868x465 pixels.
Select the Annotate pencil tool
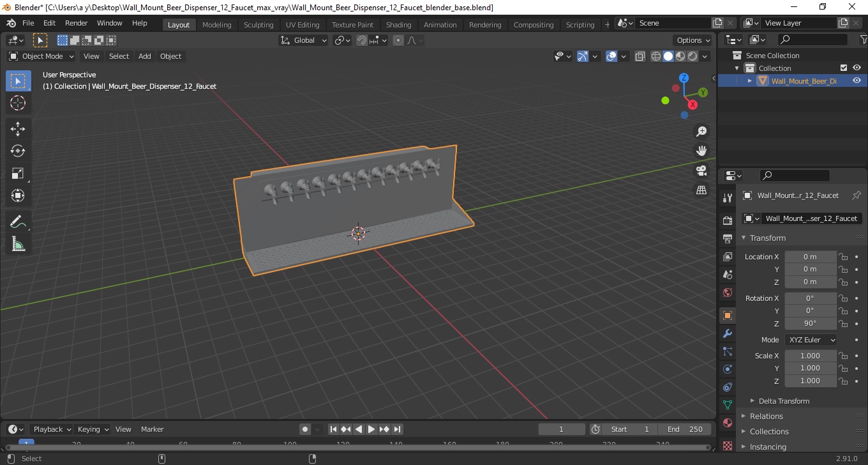tap(18, 222)
